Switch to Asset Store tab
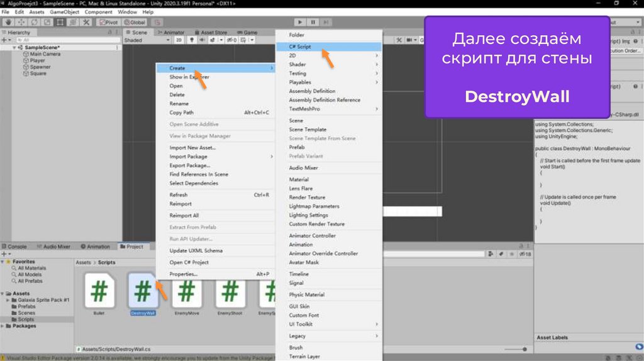This screenshot has width=644, height=361. click(211, 33)
